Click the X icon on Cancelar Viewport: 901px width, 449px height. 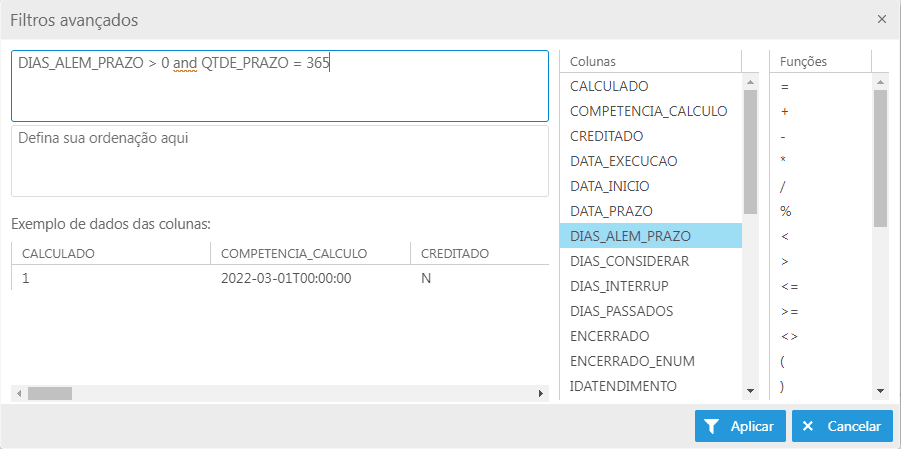click(808, 426)
